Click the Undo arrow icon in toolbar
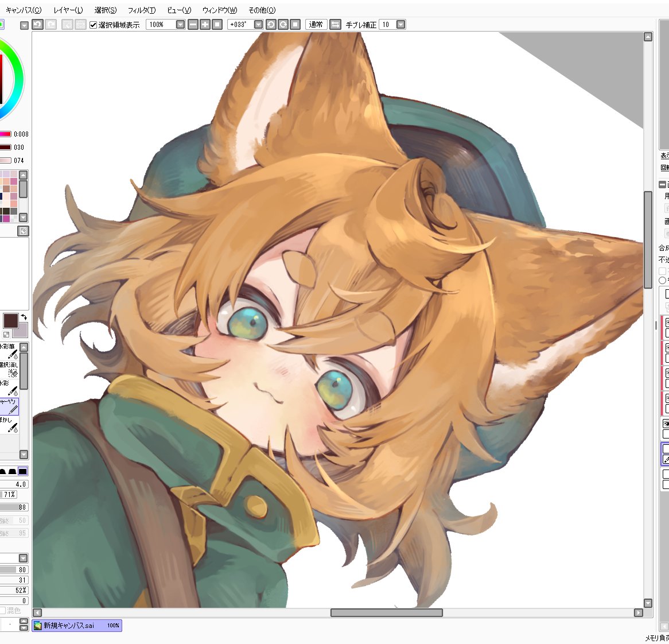 click(x=37, y=25)
